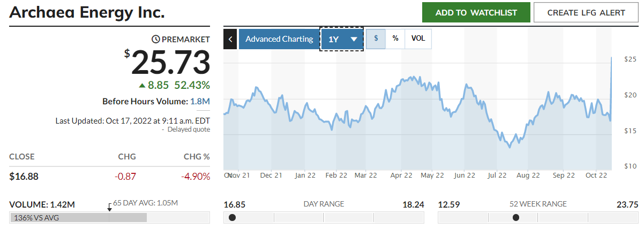The image size is (644, 229).
Task: Click the CHG column header
Action: [x=127, y=157]
